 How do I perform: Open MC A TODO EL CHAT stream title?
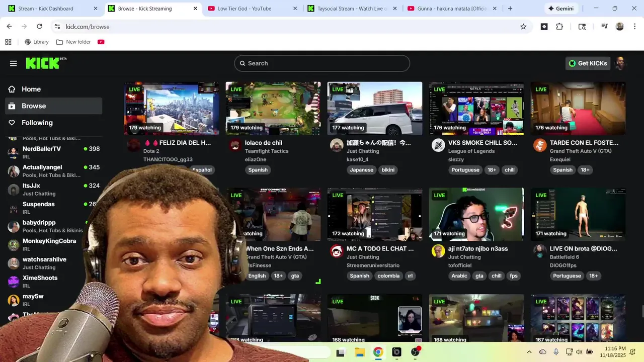click(x=380, y=249)
